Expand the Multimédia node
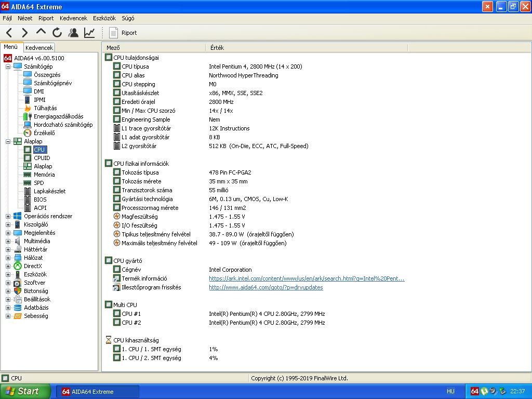Screen dimensions: 532x399 pyautogui.click(x=8, y=241)
